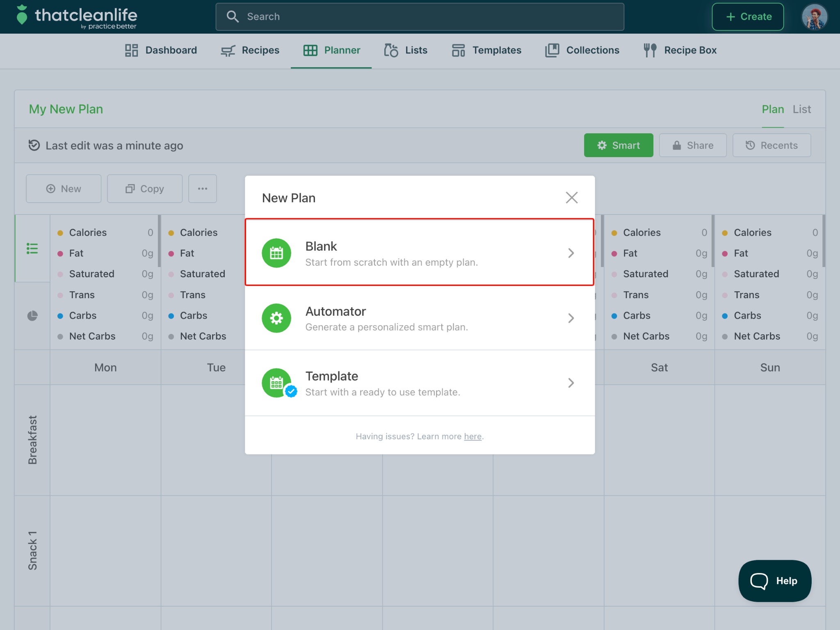Focus the Search input field
Viewport: 840px width, 630px height.
[420, 17]
